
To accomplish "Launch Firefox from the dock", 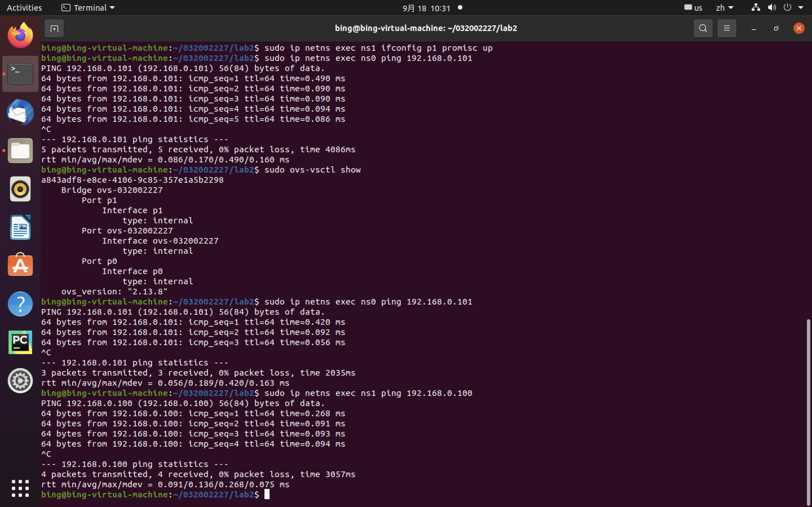I will [20, 36].
